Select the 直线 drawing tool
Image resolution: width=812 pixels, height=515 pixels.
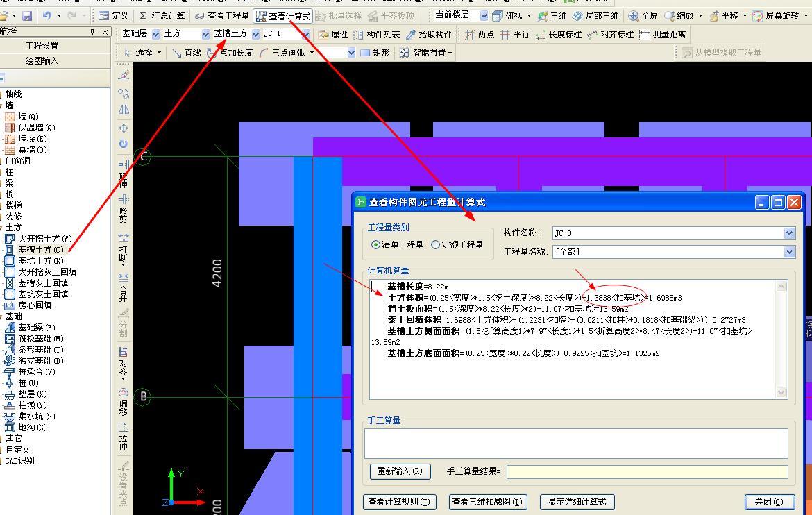[186, 53]
